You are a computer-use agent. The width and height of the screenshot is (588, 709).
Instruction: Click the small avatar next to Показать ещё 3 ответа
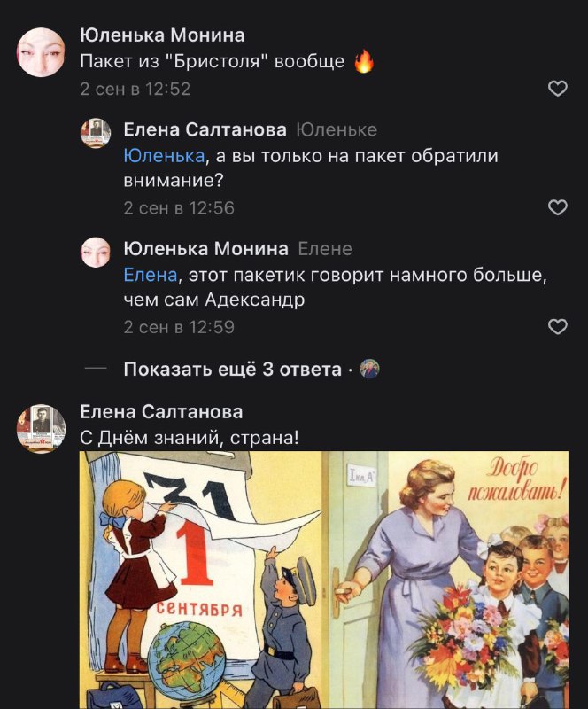[369, 370]
